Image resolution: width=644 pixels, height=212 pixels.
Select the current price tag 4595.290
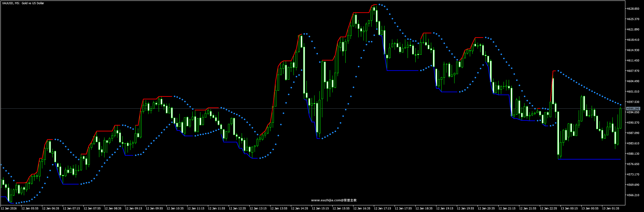(633, 109)
